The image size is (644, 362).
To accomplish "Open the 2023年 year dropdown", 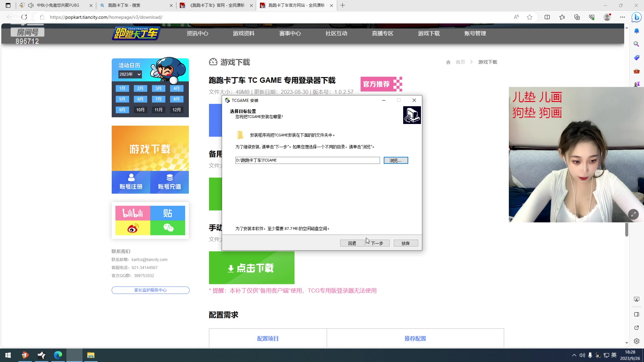I will [129, 74].
